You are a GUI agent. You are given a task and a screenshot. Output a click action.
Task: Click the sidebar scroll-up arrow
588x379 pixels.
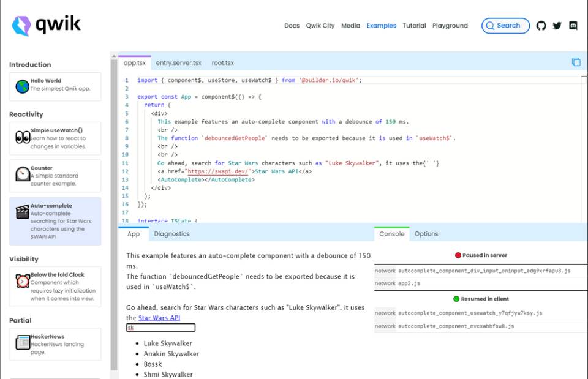pyautogui.click(x=114, y=56)
